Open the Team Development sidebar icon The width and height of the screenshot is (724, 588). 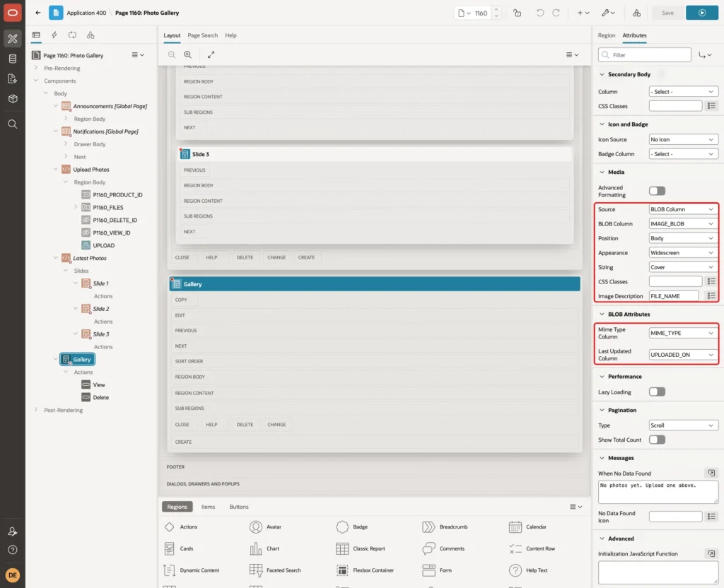tap(13, 79)
